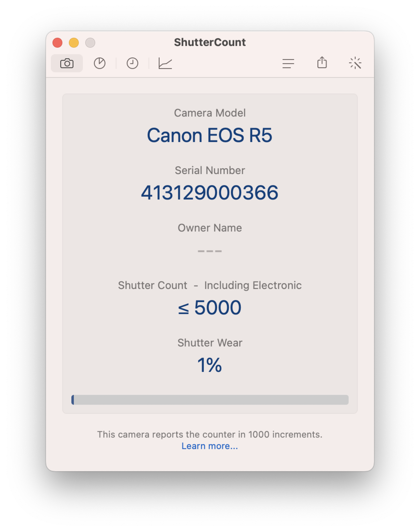Follow the 'Learn more...' link
The image size is (420, 532).
(210, 446)
